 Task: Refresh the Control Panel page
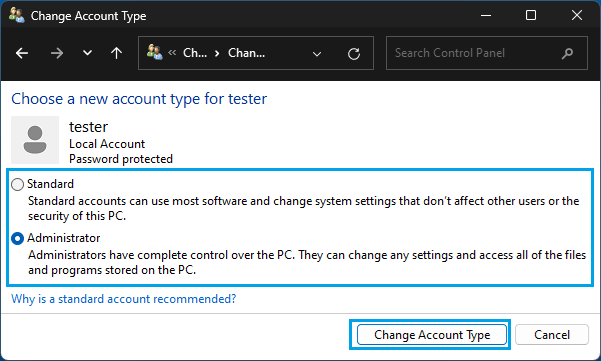(354, 54)
